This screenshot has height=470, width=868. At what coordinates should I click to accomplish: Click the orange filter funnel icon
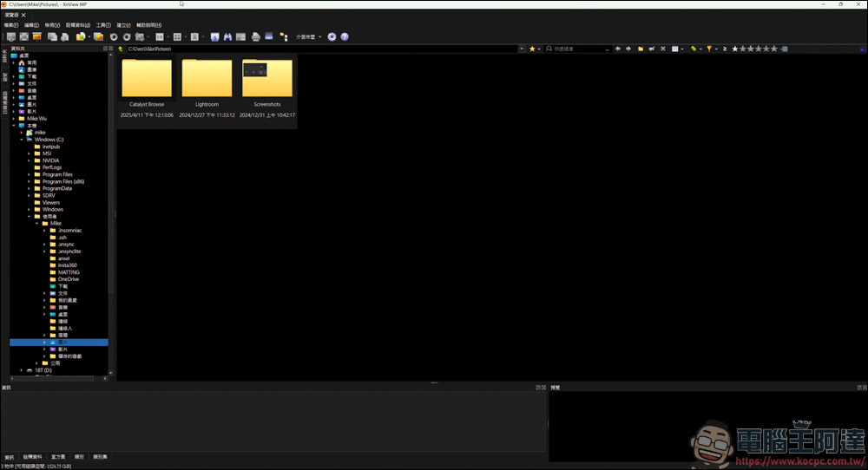coord(709,49)
